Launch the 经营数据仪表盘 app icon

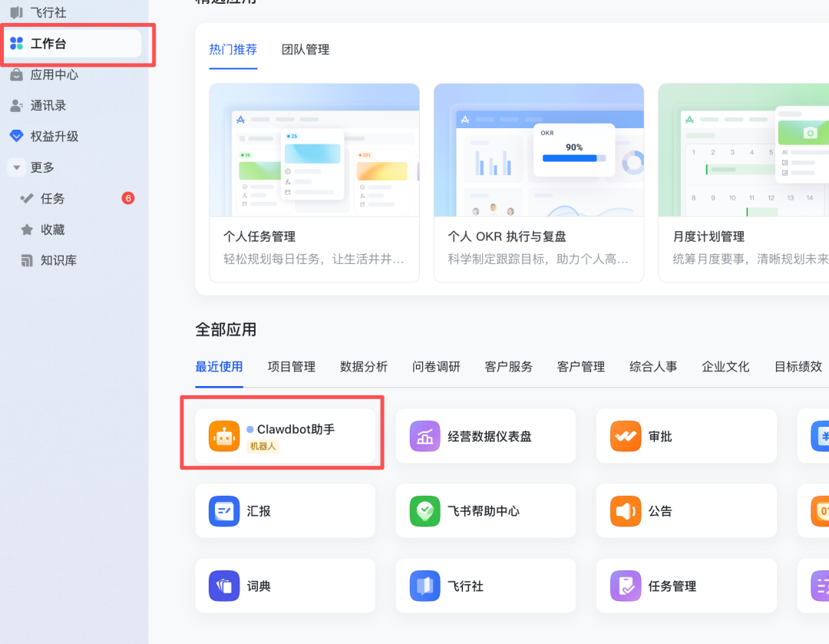(424, 436)
